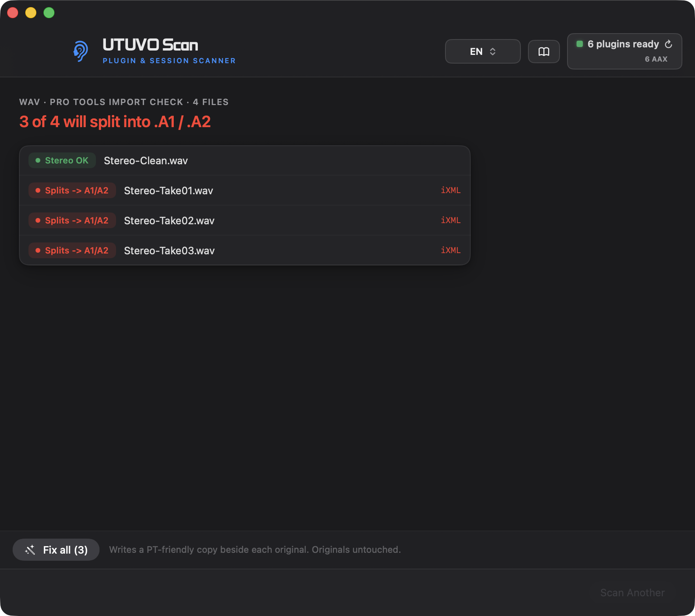Click the Splits badge for Stereo-Take02.wav
The height and width of the screenshot is (616, 695).
point(72,220)
